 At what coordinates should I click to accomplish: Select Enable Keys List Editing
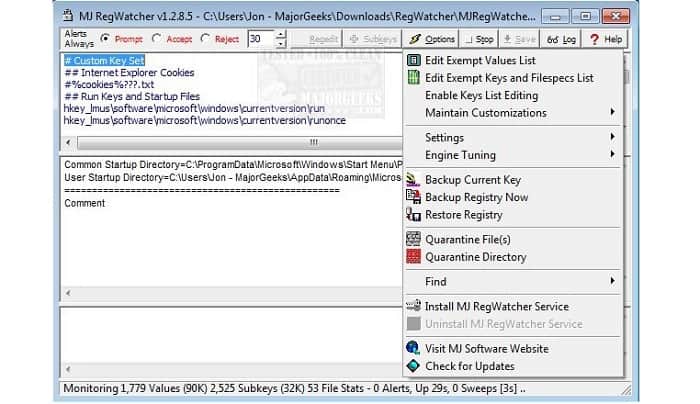[513, 96]
